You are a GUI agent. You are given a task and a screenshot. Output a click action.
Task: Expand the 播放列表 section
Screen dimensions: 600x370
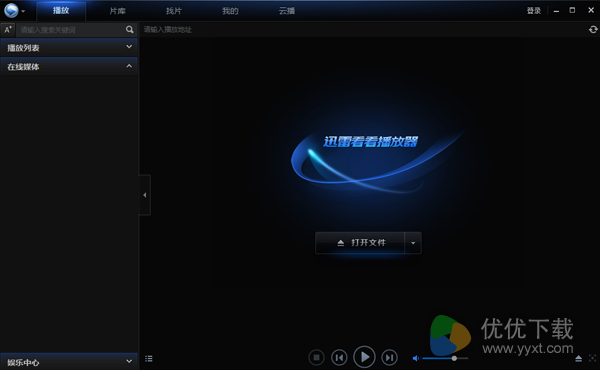pos(69,47)
